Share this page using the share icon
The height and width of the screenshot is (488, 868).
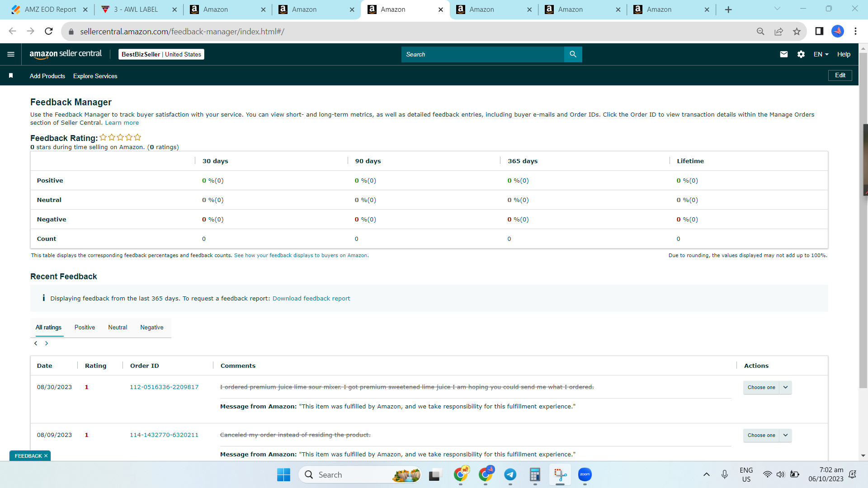click(x=778, y=31)
